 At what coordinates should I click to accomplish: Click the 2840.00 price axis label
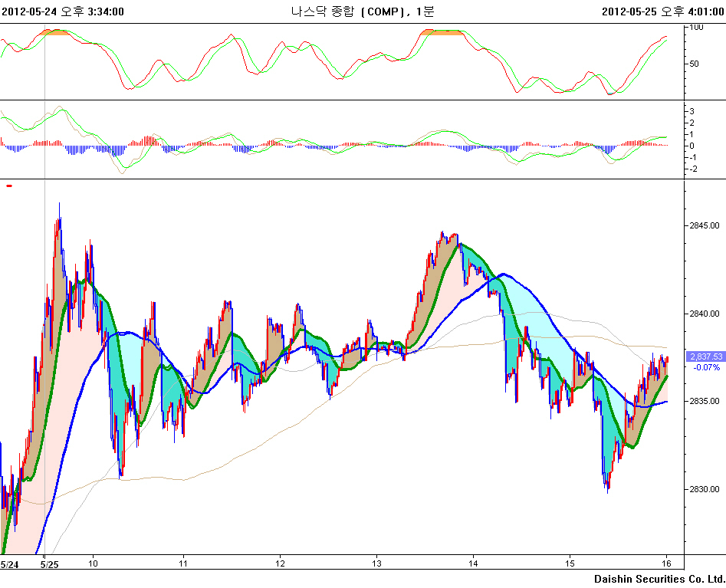pyautogui.click(x=703, y=314)
